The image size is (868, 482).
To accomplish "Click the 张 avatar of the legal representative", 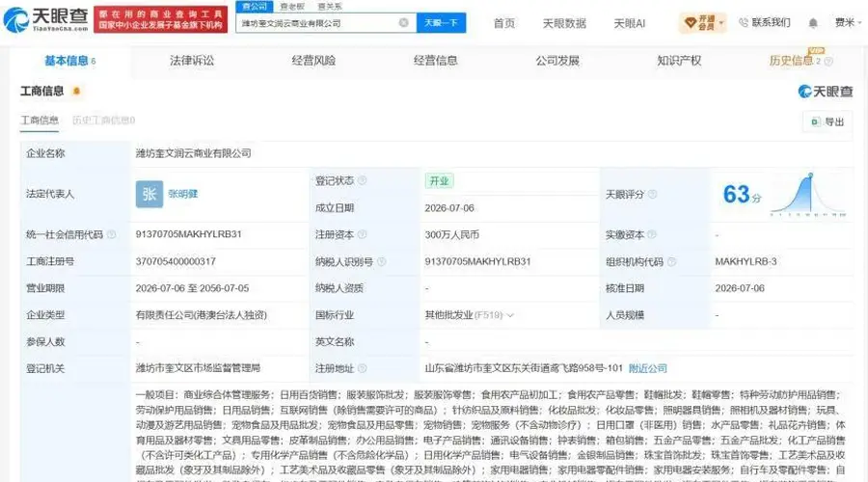I will tap(149, 194).
